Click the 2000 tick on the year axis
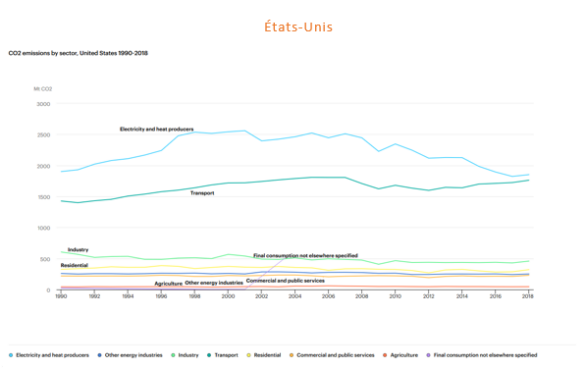Screen dimensions: 585x368 pos(228,296)
